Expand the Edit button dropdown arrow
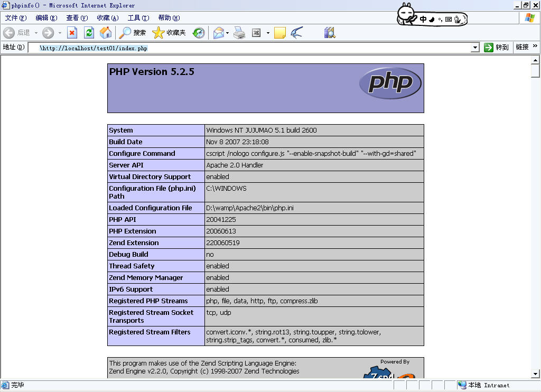Viewport: 541px width, 392px height. [268, 33]
